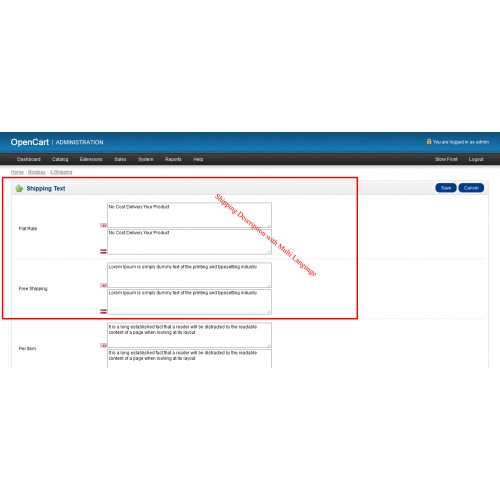500x500 pixels.
Task: Click first flag icon in Flat Rate row
Action: click(x=103, y=225)
